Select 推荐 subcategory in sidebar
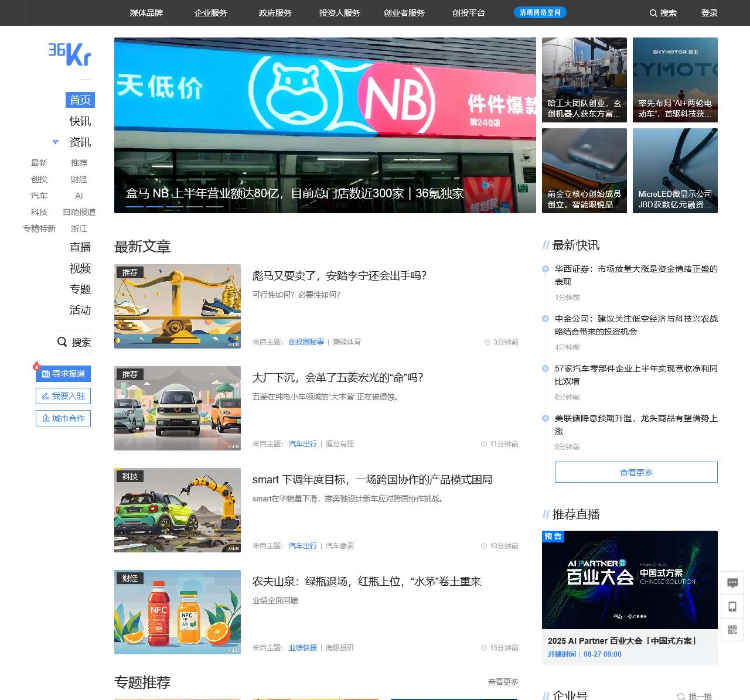 [x=79, y=163]
